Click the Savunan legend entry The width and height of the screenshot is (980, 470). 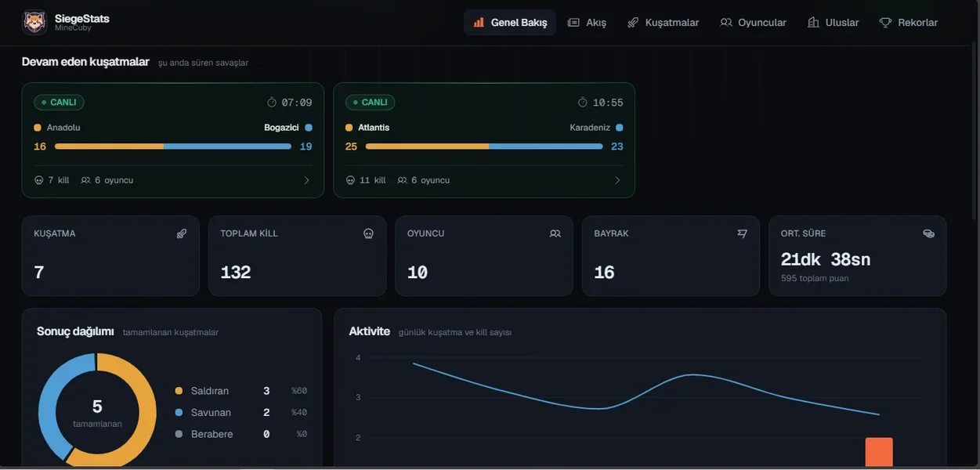241,412
